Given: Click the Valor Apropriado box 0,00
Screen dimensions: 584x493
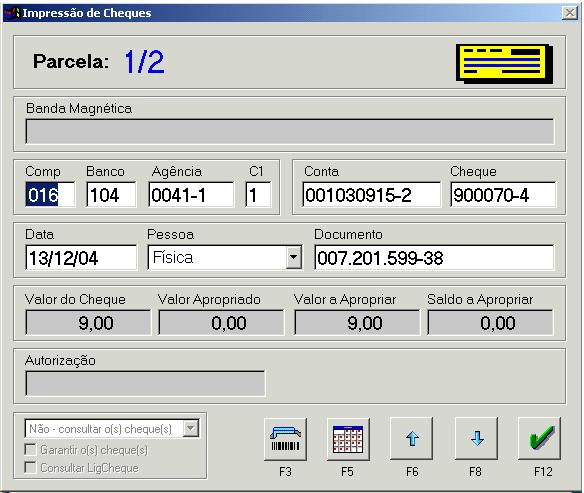Looking at the screenshot, I should click(x=221, y=322).
